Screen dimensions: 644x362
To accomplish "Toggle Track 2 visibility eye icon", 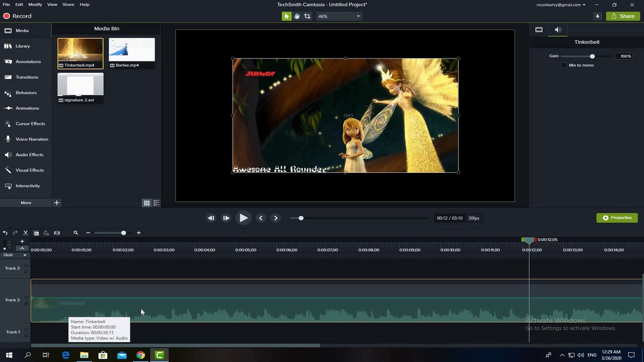I will (x=26, y=297).
